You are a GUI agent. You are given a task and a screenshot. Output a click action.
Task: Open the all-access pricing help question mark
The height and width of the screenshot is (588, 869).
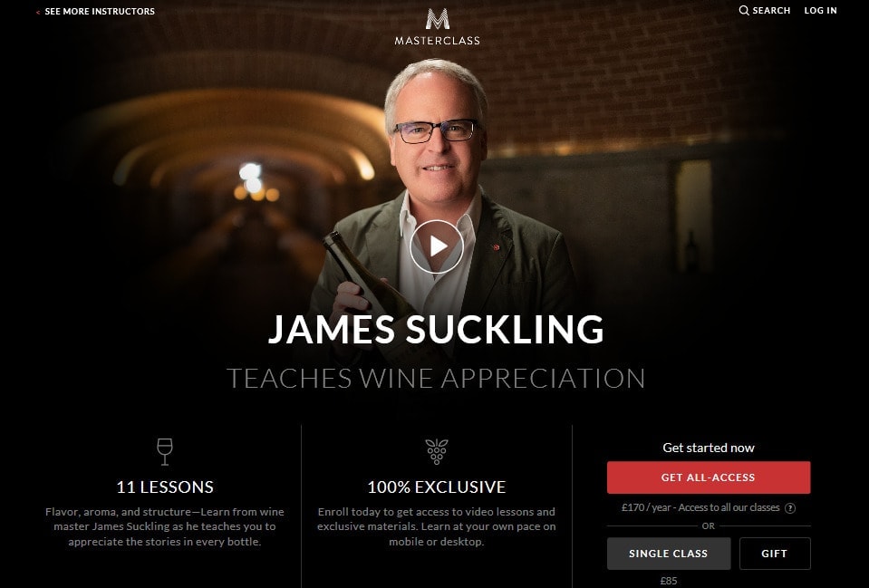tap(790, 507)
